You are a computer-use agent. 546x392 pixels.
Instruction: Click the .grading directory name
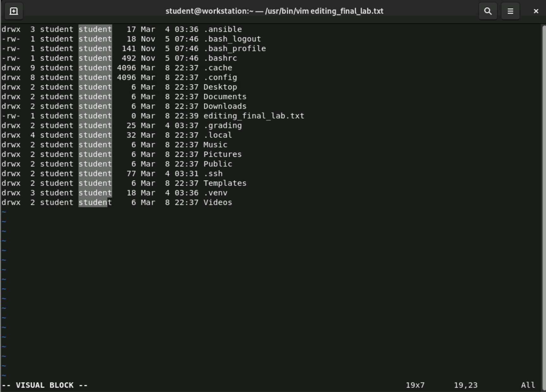click(x=223, y=126)
